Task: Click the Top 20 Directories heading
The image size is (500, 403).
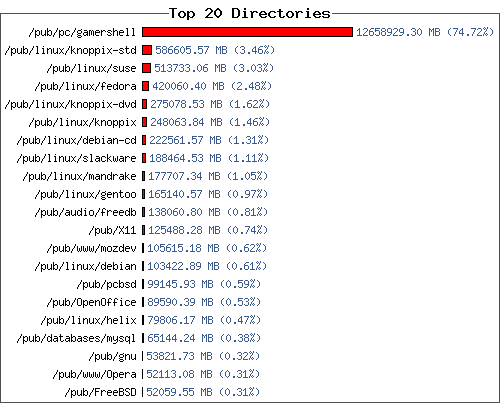Action: [250, 13]
